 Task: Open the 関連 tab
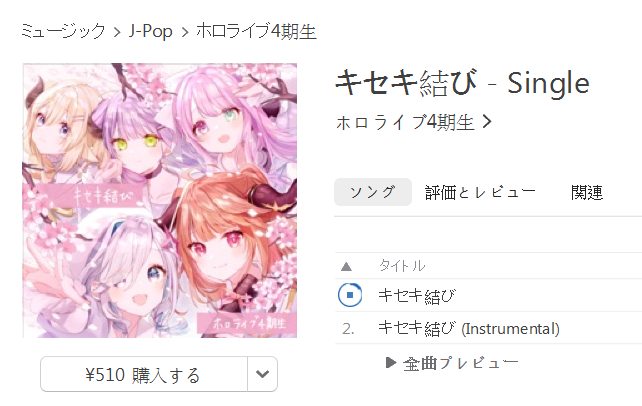(x=587, y=192)
